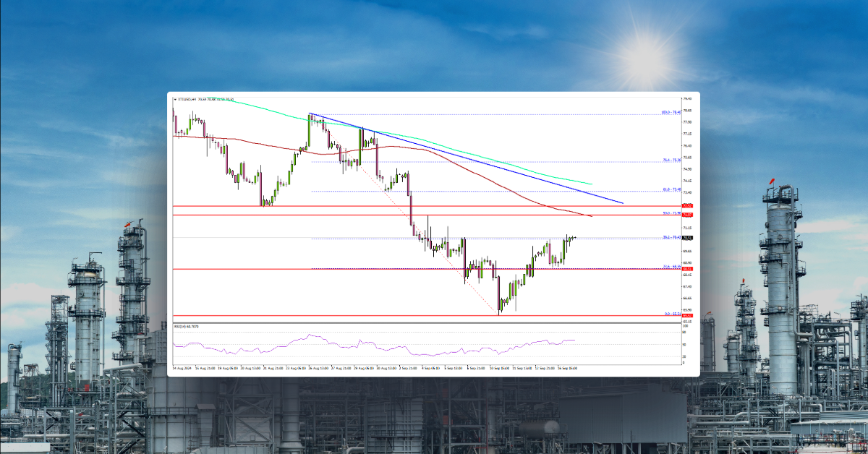Expand the arrow beside the XTIUSD,H4 symbol label
868x454 pixels.
pos(174,99)
